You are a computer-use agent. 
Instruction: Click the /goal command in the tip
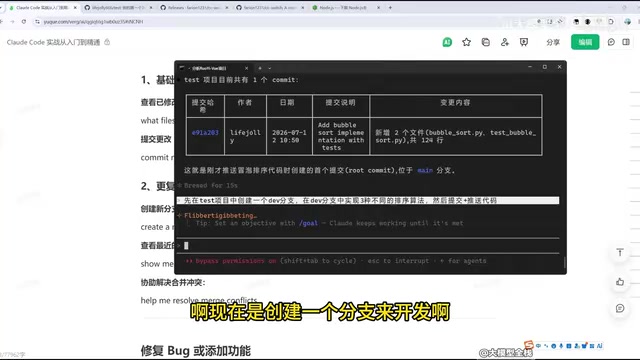tap(308, 223)
